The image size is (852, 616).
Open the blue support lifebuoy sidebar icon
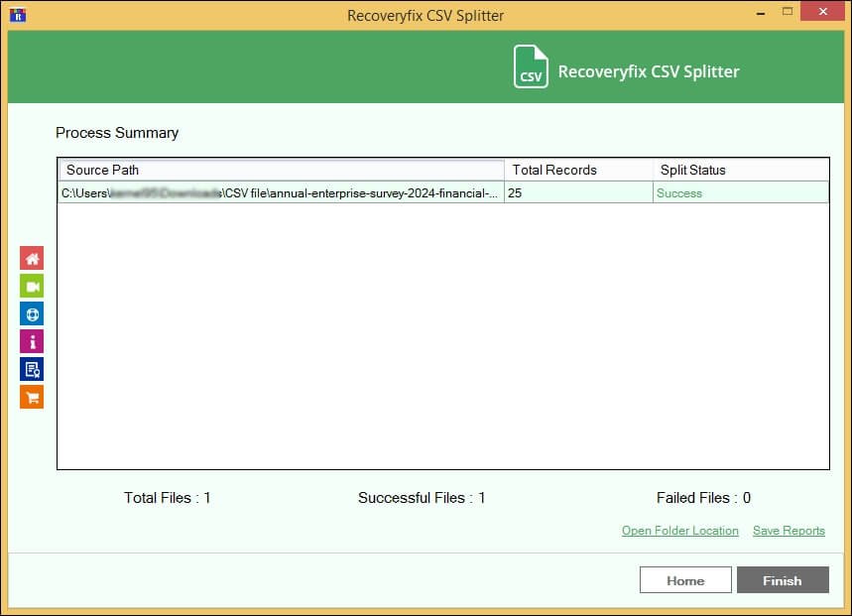tap(32, 314)
